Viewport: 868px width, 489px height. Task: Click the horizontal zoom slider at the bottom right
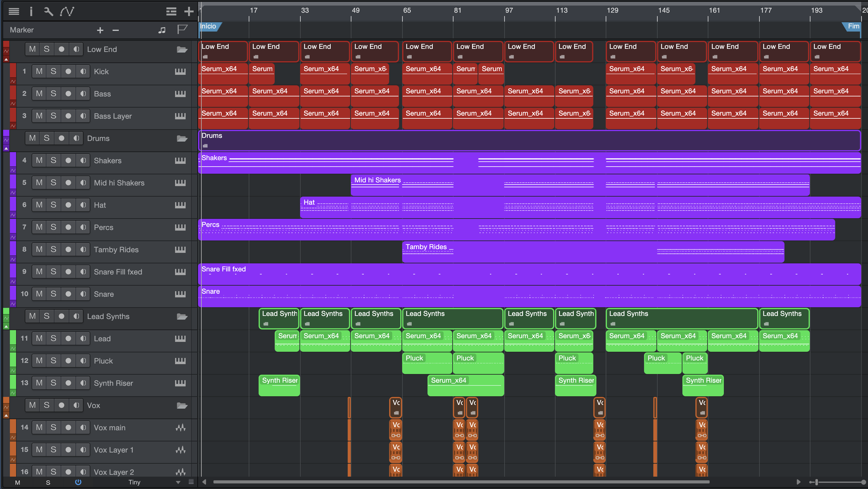817,482
